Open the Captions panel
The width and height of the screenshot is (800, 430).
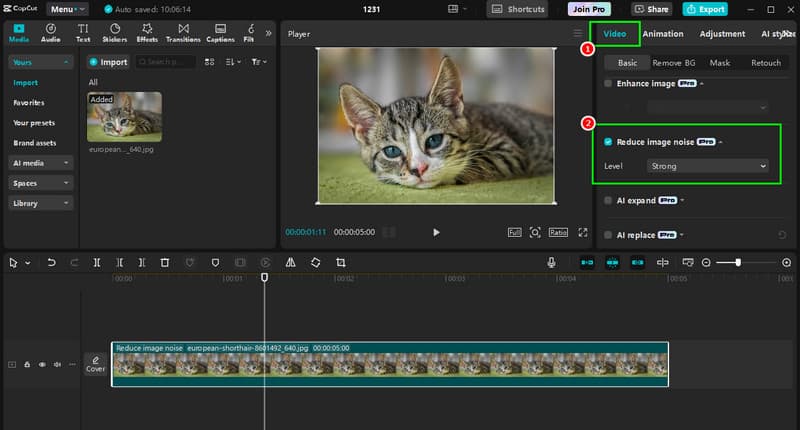(220, 33)
